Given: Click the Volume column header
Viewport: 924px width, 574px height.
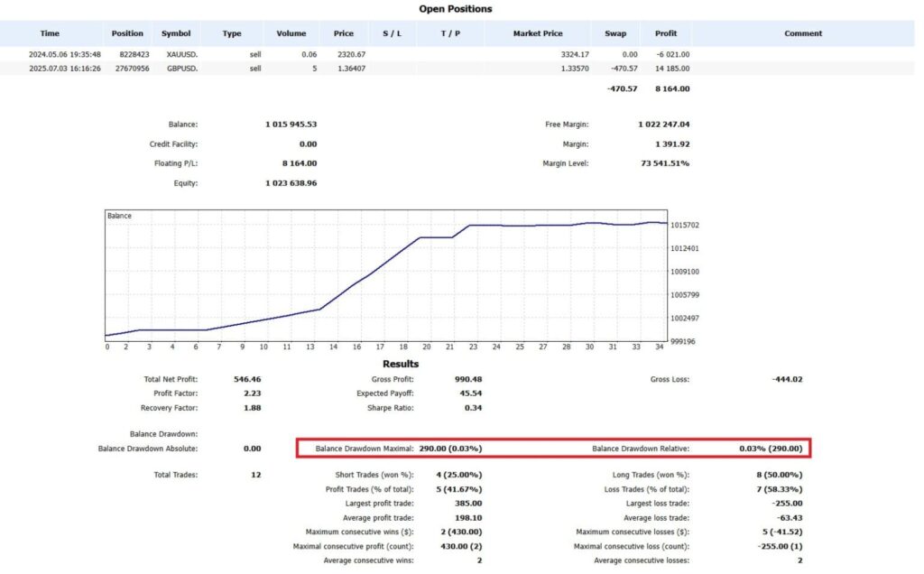Looking at the screenshot, I should [291, 33].
